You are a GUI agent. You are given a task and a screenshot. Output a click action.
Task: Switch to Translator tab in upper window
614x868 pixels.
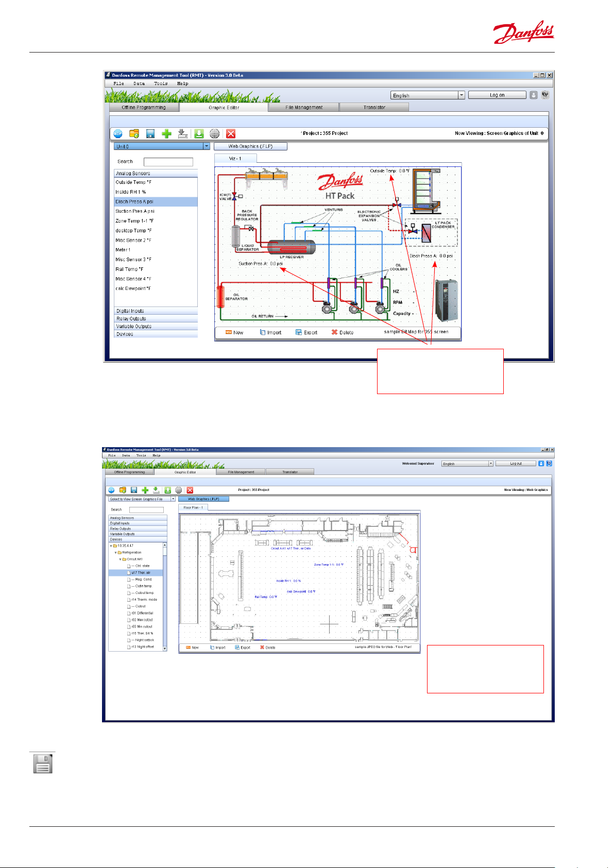point(374,108)
